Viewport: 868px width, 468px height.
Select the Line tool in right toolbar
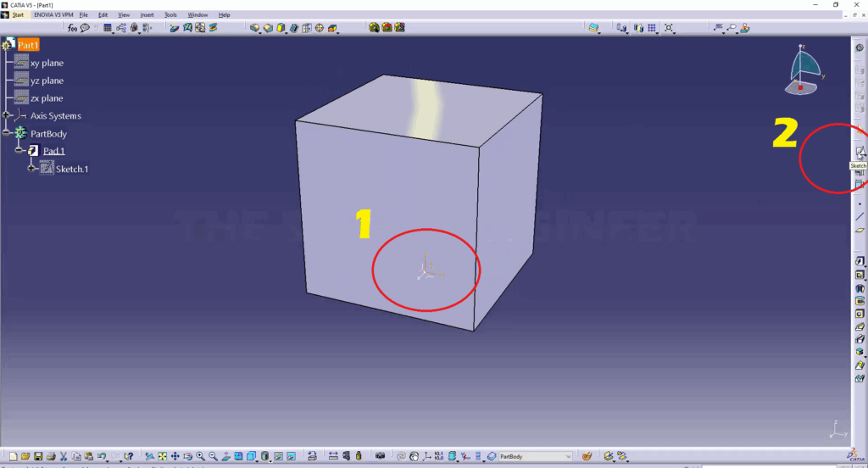(860, 217)
